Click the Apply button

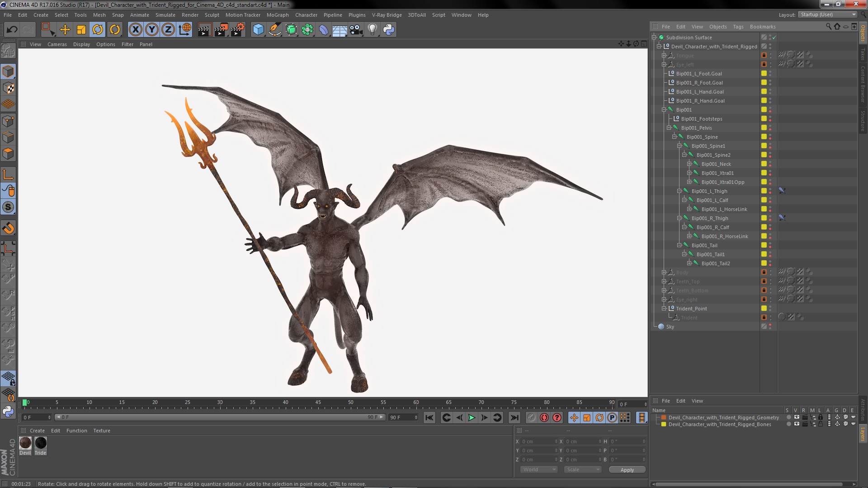627,470
